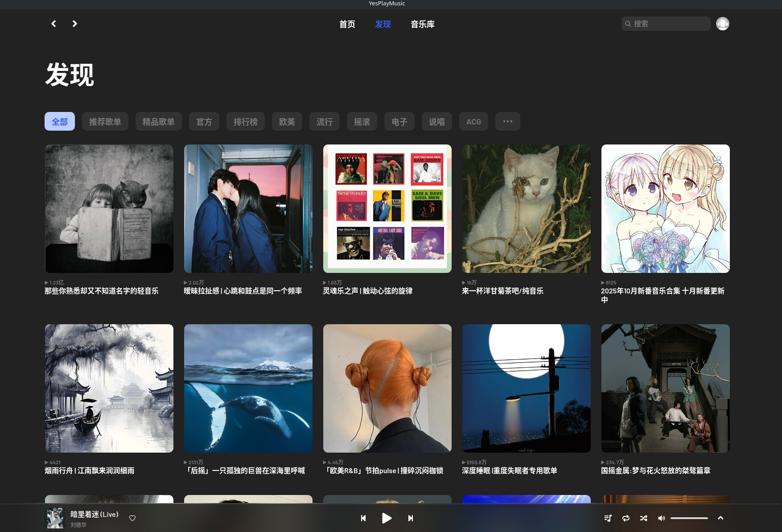Expand the full player with up chevron
The width and height of the screenshot is (782, 532).
[x=720, y=518]
